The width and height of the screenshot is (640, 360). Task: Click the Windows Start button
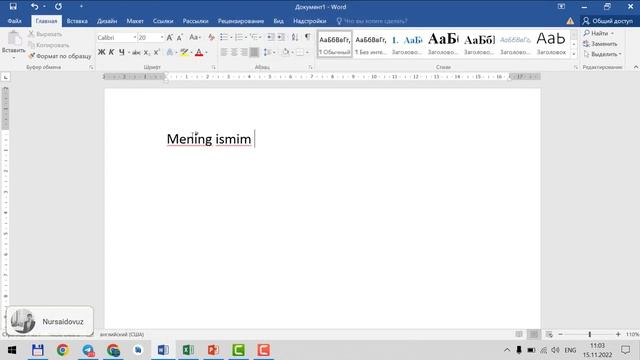[x=12, y=350]
